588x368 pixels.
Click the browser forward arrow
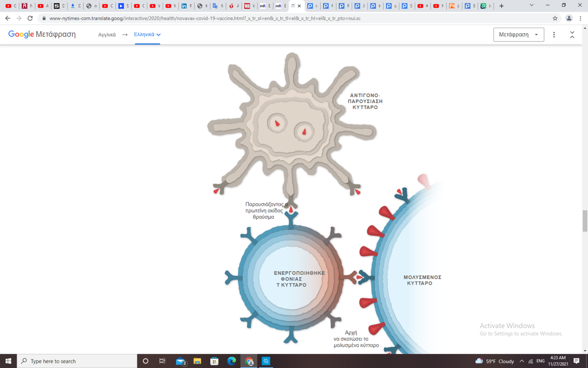click(x=19, y=18)
